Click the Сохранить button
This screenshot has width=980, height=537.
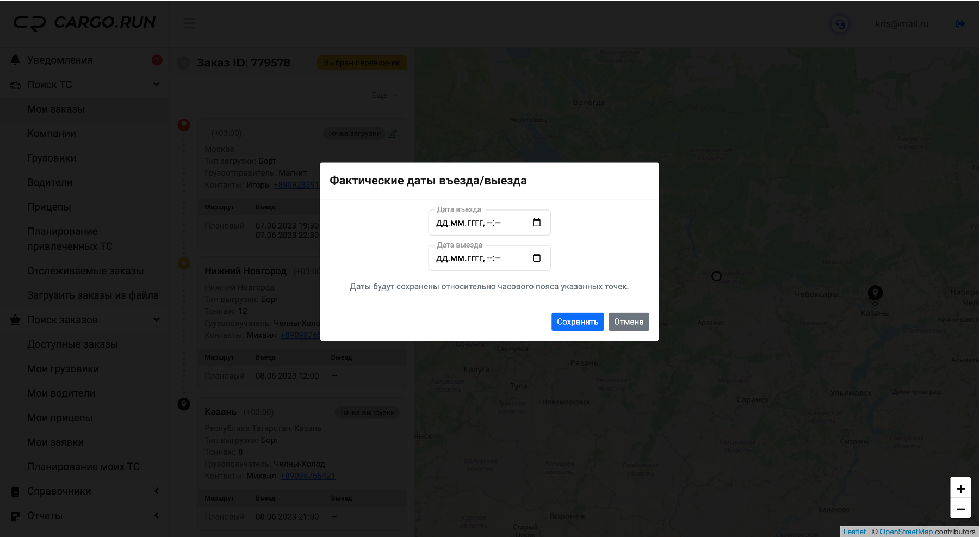[577, 322]
